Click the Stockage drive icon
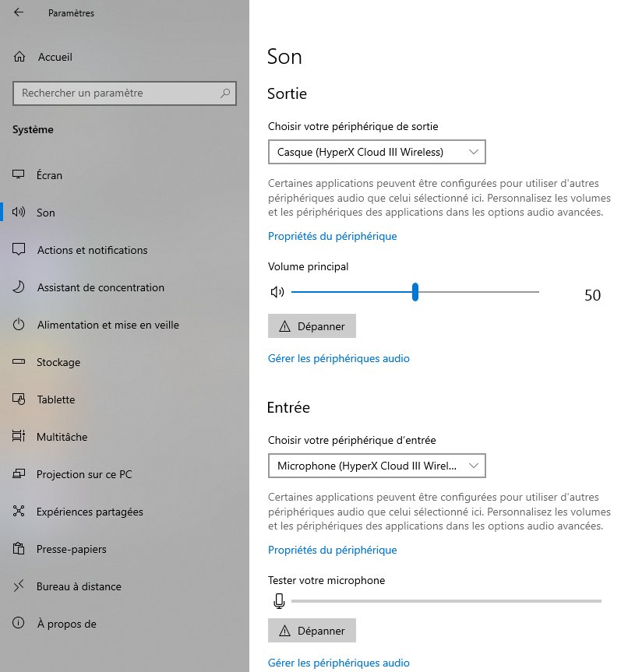The height and width of the screenshot is (672, 621). 19,362
